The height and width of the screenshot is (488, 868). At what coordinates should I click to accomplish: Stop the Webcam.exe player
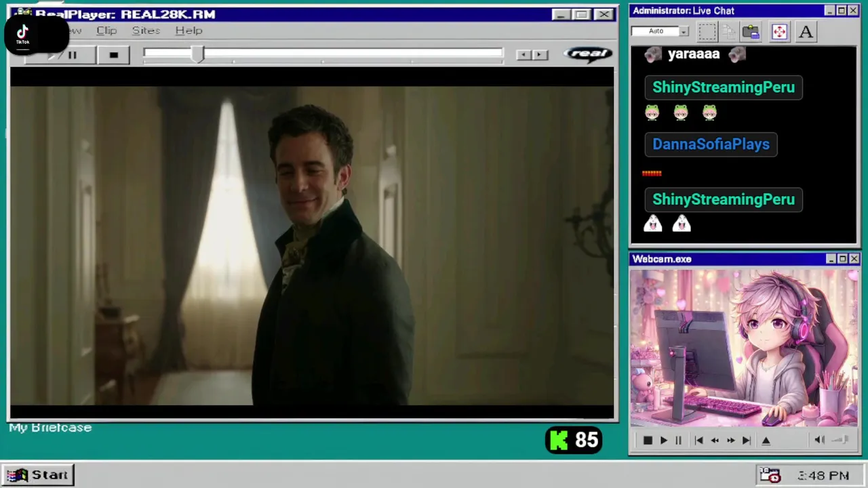coord(647,441)
